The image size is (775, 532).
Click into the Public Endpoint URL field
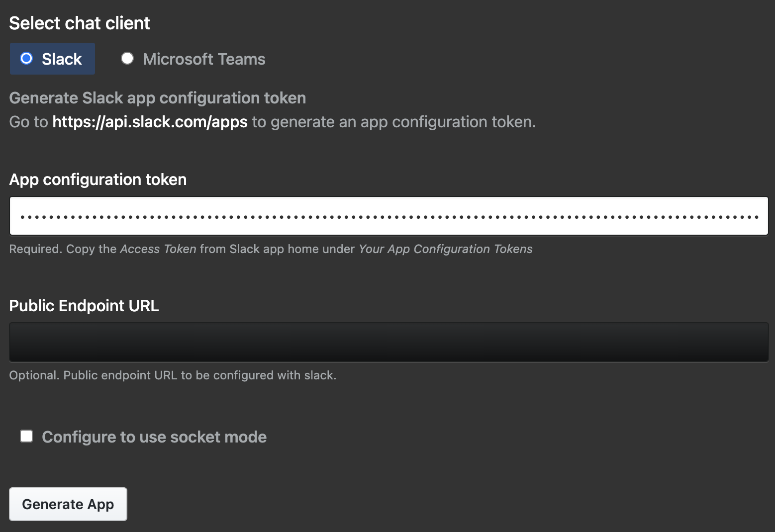tap(388, 342)
